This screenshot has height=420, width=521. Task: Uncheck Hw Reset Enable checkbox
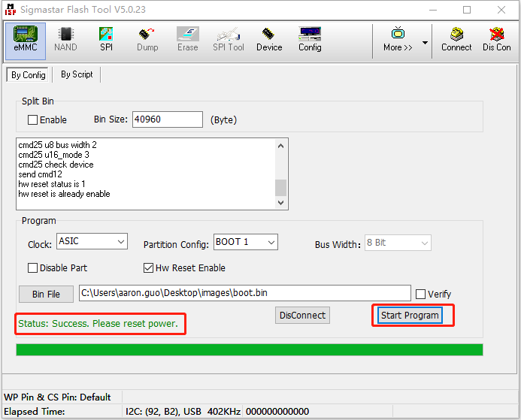click(149, 268)
